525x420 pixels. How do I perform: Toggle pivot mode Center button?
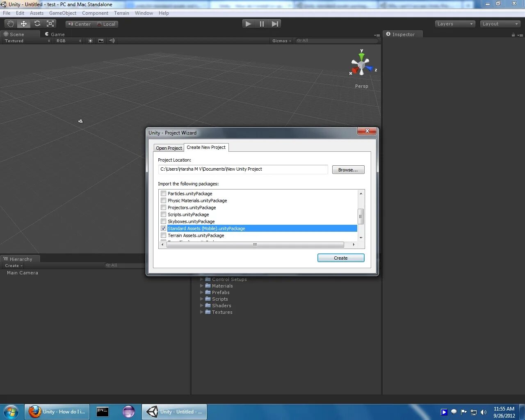pyautogui.click(x=79, y=24)
